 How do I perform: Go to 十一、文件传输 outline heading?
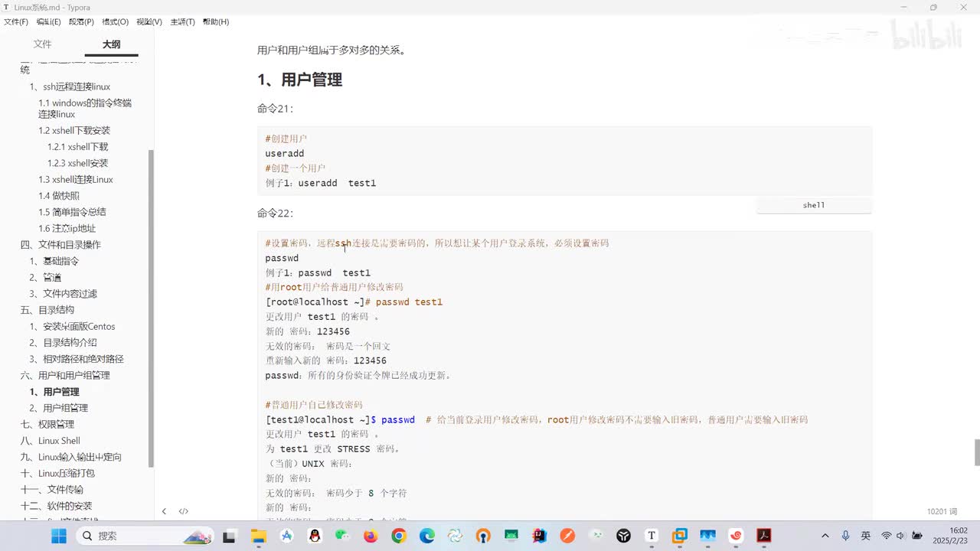coord(52,490)
